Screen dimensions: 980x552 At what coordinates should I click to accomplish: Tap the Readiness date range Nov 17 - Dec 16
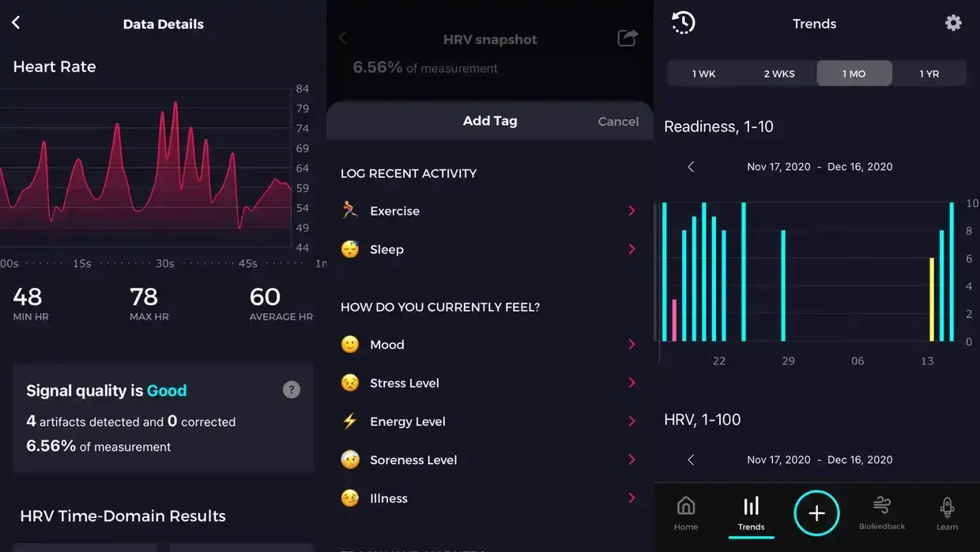pos(820,167)
